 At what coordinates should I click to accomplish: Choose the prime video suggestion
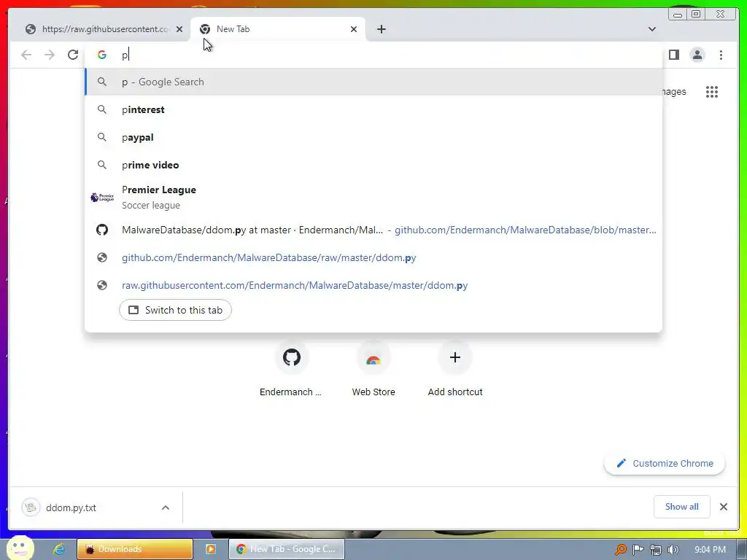(x=373, y=165)
